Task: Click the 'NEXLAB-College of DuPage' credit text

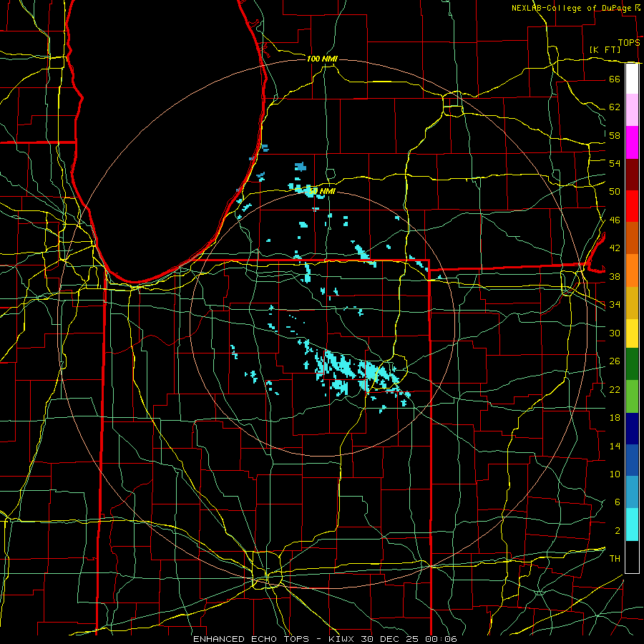Action: click(572, 8)
